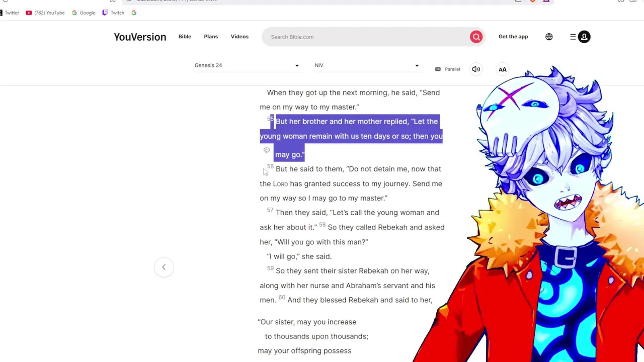Screen dimensions: 644x362
Task: Click 'to thousands upon thousands' line
Action: [x=316, y=336]
